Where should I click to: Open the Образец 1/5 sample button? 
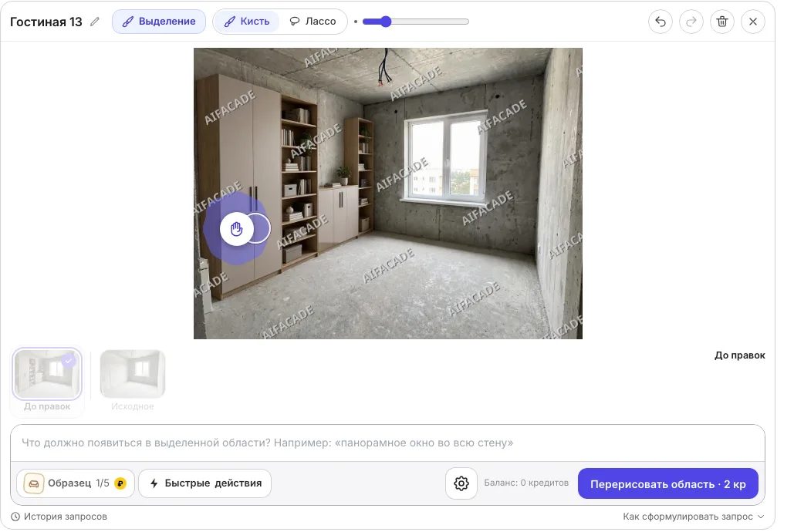[x=76, y=483]
